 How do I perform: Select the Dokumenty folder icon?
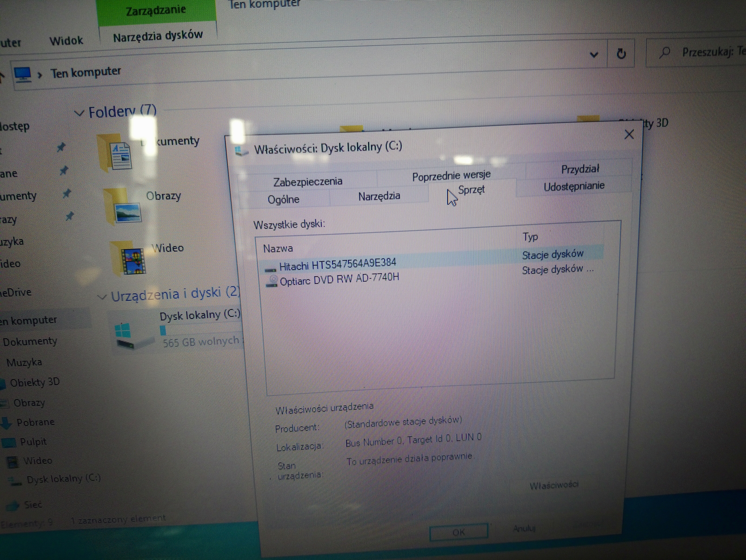click(115, 153)
